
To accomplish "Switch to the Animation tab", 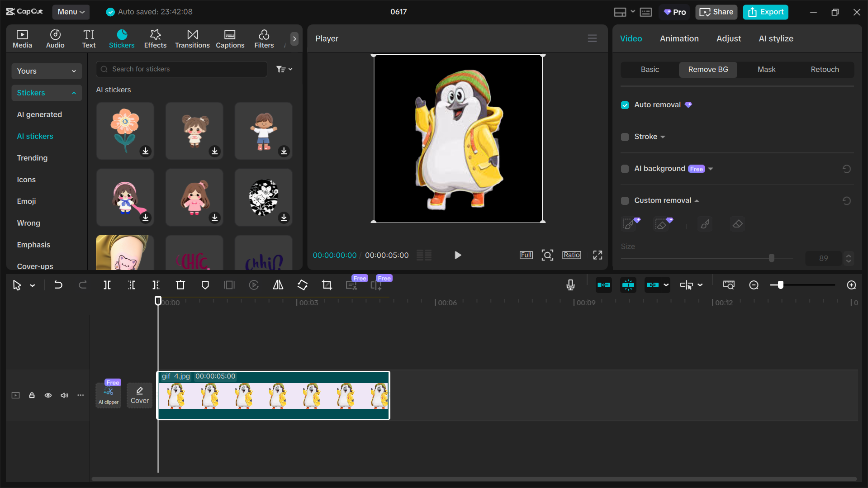I will tap(679, 38).
